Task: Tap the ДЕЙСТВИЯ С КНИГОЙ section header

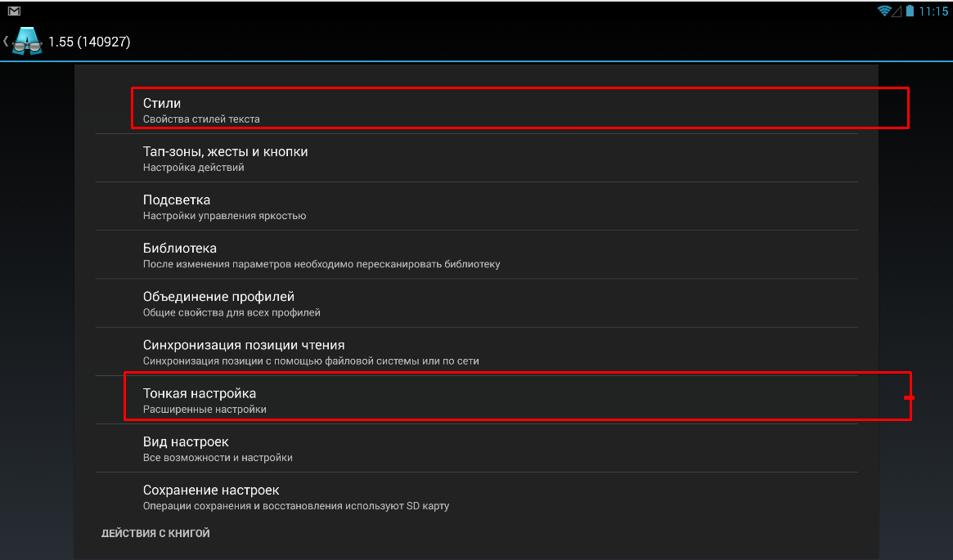Action: tap(155, 533)
